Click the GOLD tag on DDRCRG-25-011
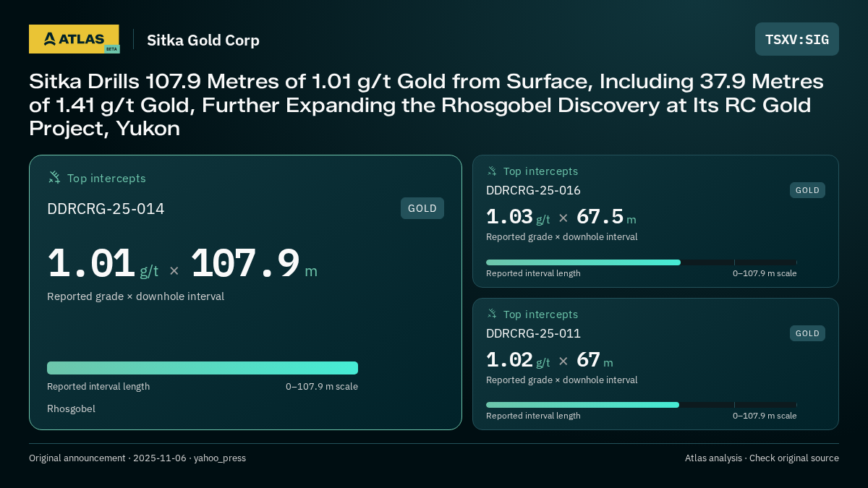 coord(807,333)
